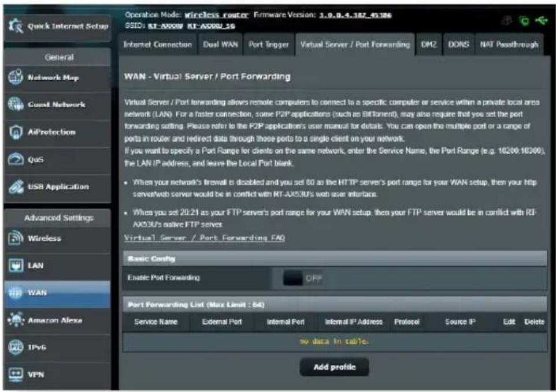The image size is (556, 392).
Task: Open USB Application menu label
Action: [58, 186]
